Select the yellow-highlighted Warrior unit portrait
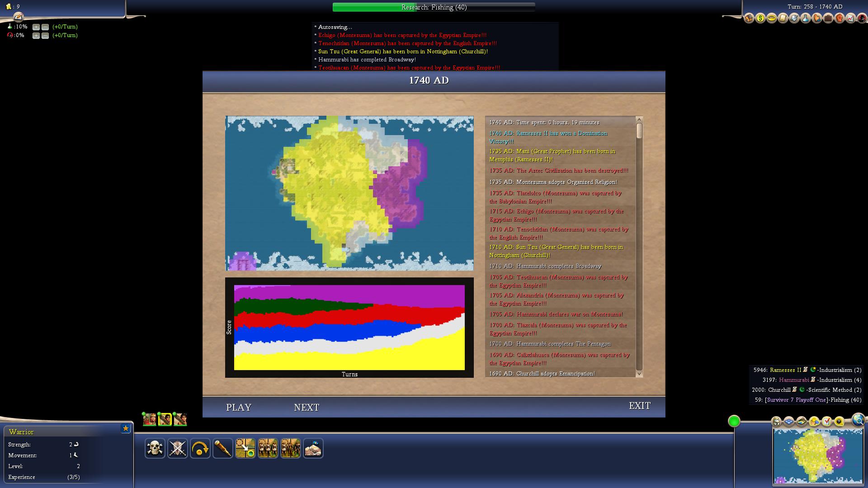The height and width of the screenshot is (488, 868). 165,419
